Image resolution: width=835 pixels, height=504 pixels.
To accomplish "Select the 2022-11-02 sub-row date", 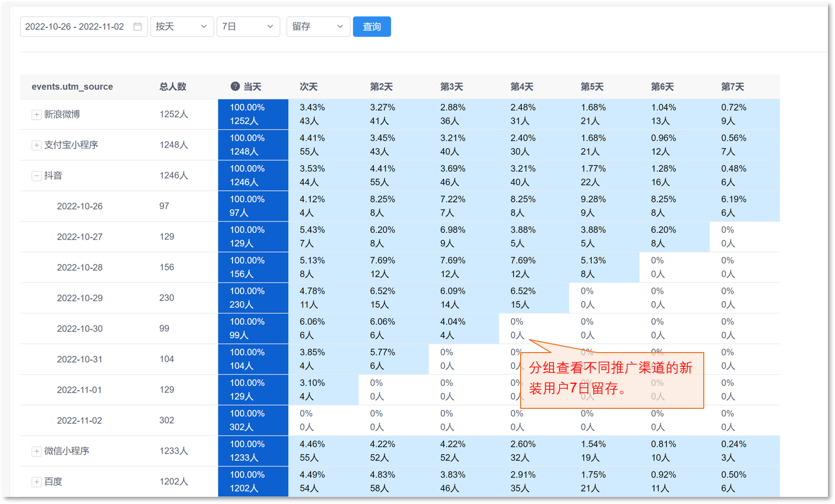I will pos(80,420).
